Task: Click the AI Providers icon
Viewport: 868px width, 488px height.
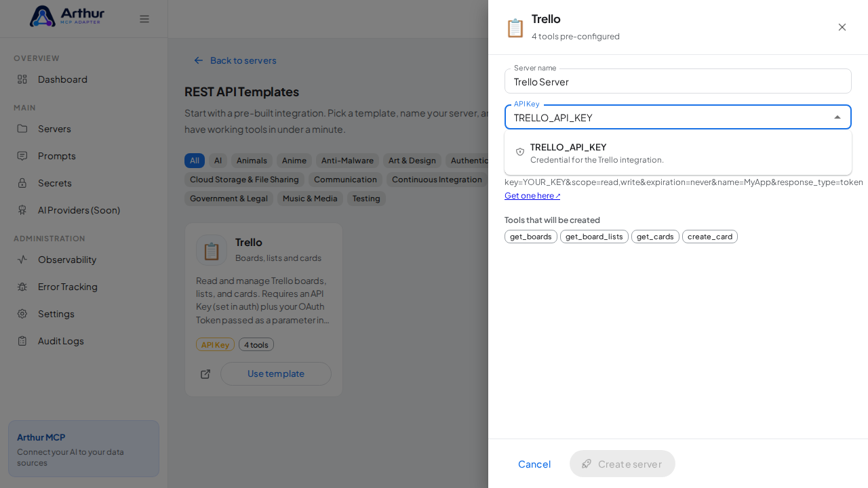Action: click(22, 210)
